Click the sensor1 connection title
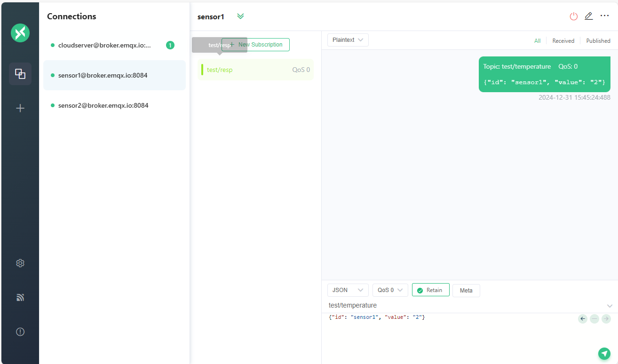 (211, 17)
